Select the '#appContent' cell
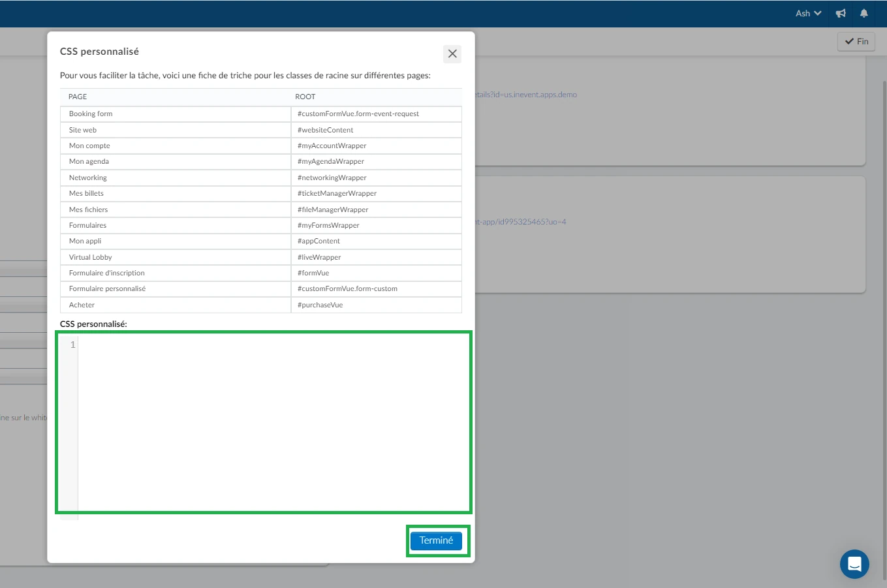This screenshot has height=588, width=887. click(x=377, y=241)
